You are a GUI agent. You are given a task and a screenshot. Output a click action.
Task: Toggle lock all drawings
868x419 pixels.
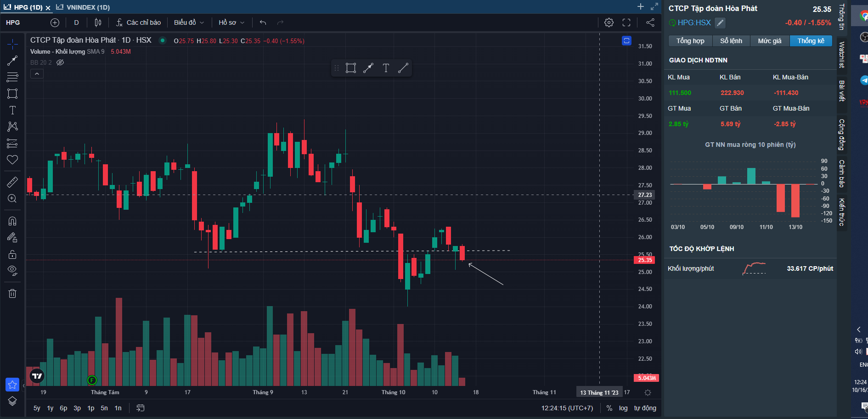(x=12, y=254)
